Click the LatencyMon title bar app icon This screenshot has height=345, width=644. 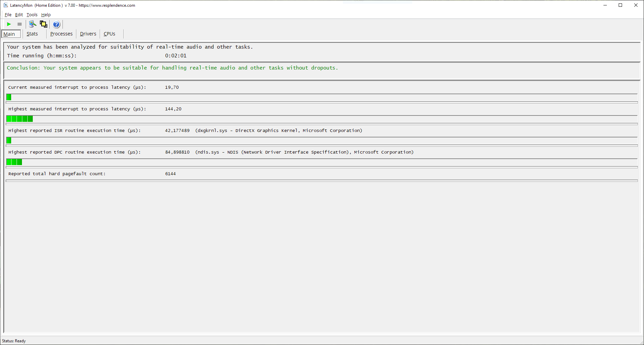[x=5, y=5]
